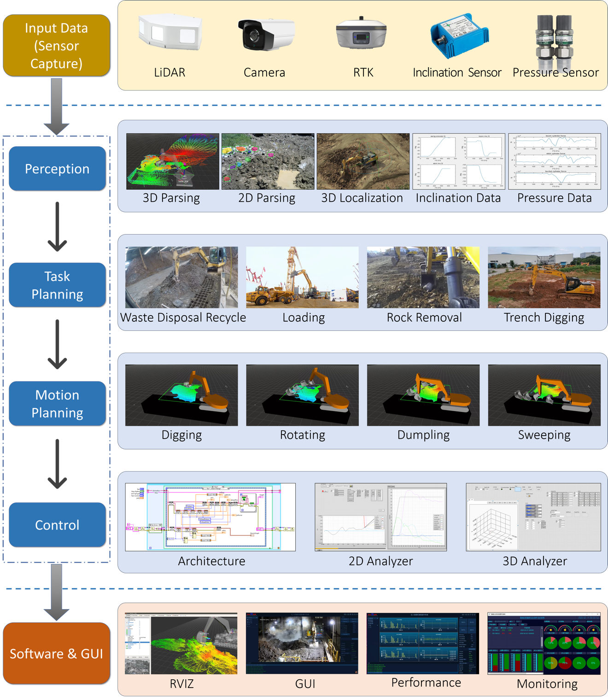Select the Control stage box

click(57, 524)
